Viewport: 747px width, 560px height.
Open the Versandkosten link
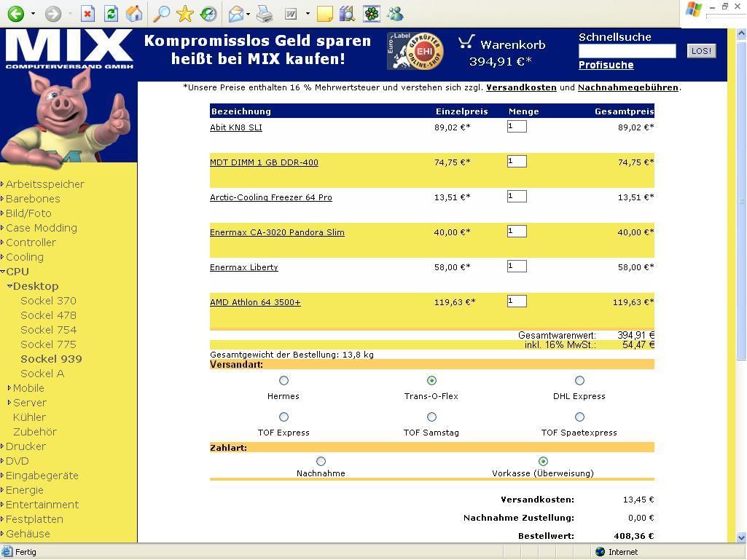click(x=521, y=87)
